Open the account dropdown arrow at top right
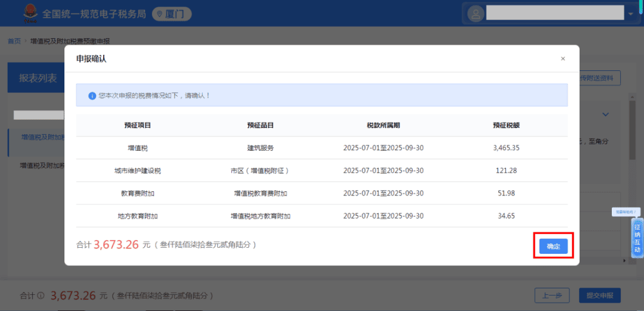The width and height of the screenshot is (644, 311). coord(630,14)
